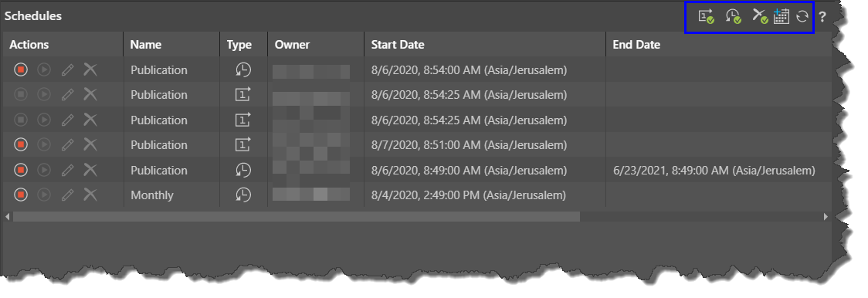Stop the Publication schedule starting 8/7/2020
Viewport: 868px width, 298px height.
coord(21,144)
